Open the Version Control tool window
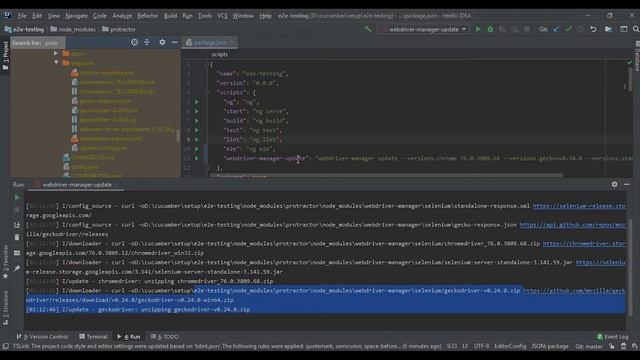The width and height of the screenshot is (640, 360). point(42,337)
